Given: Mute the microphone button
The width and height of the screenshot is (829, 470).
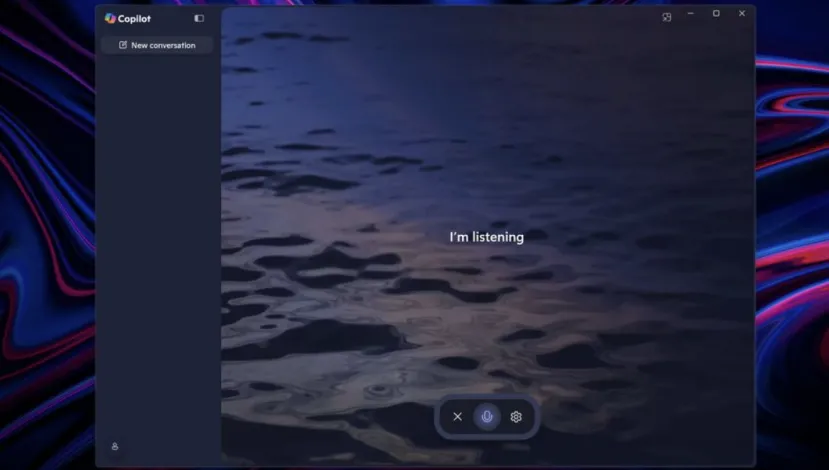Looking at the screenshot, I should click(487, 417).
